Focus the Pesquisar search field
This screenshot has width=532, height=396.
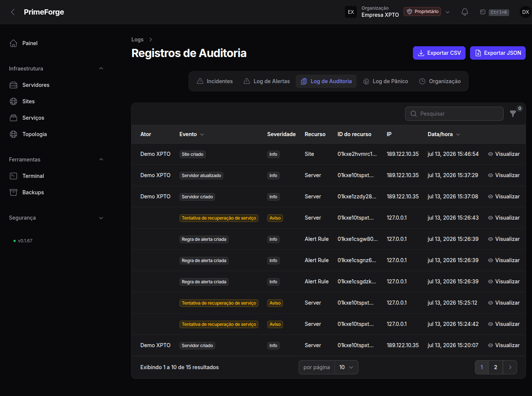click(454, 114)
